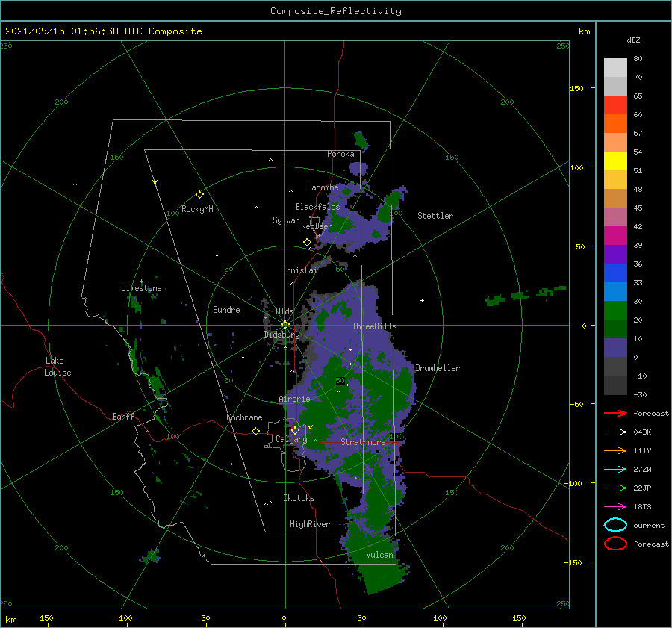Click the Stettler city label

[x=435, y=216]
